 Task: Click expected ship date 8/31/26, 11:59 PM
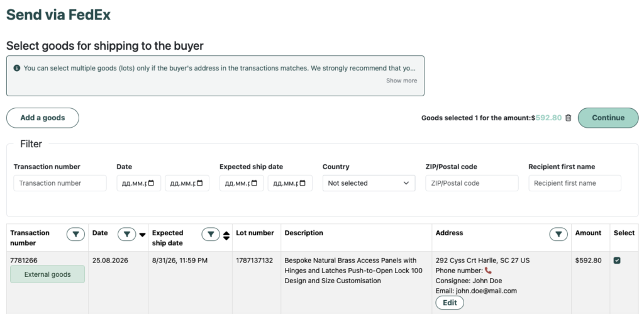click(x=180, y=261)
